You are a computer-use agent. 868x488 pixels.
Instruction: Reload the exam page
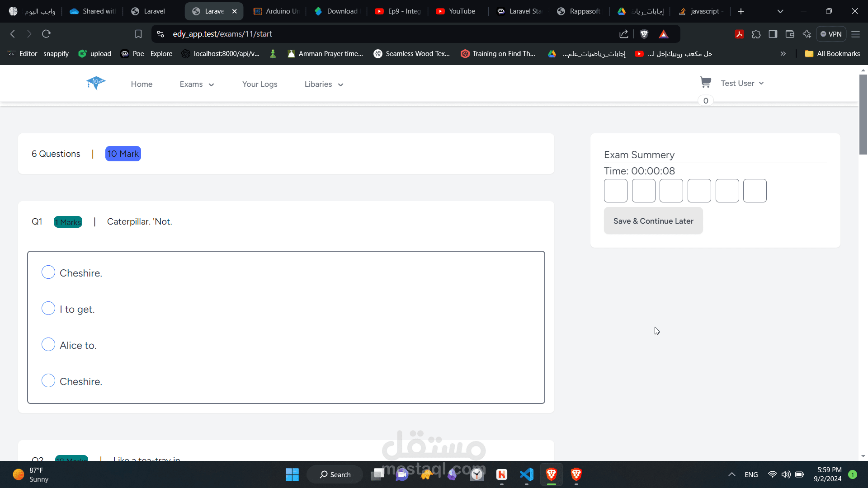point(46,34)
